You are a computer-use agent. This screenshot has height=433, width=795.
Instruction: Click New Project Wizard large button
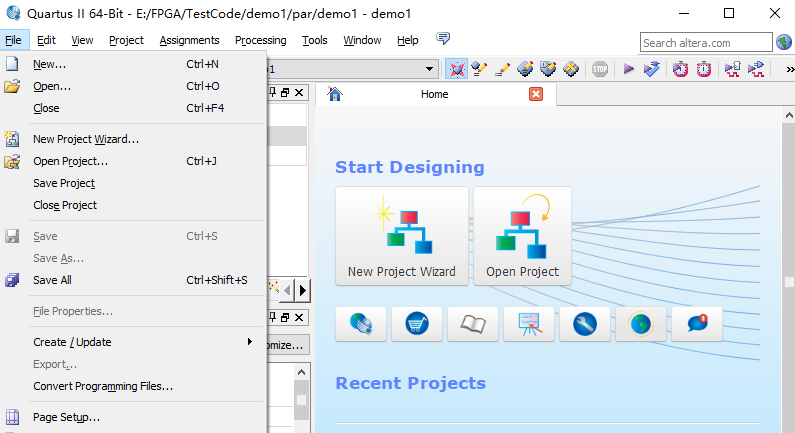(x=402, y=236)
